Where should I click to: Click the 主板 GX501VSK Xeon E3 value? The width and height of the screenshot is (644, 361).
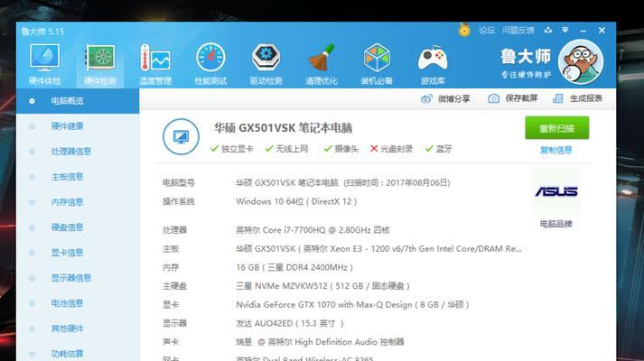click(x=378, y=248)
